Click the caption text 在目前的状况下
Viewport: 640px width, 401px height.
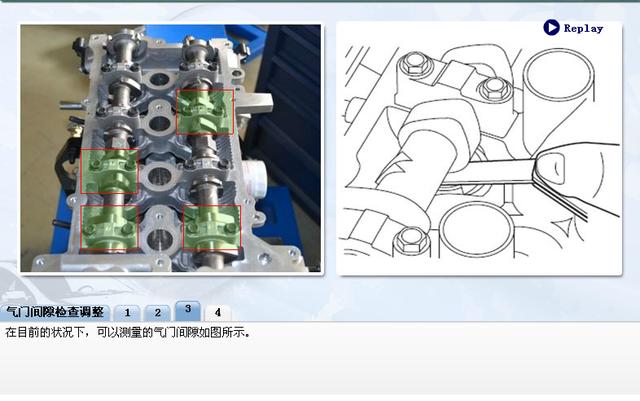click(46, 332)
